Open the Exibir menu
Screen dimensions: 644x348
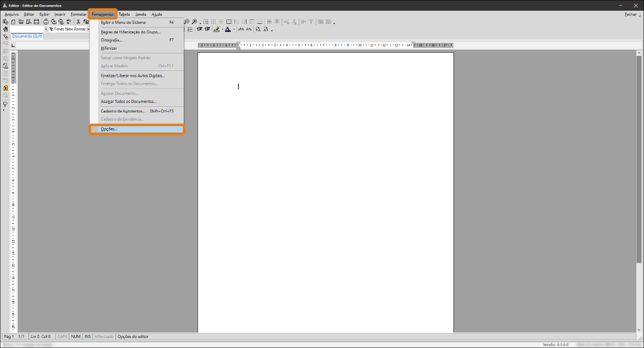pos(45,14)
